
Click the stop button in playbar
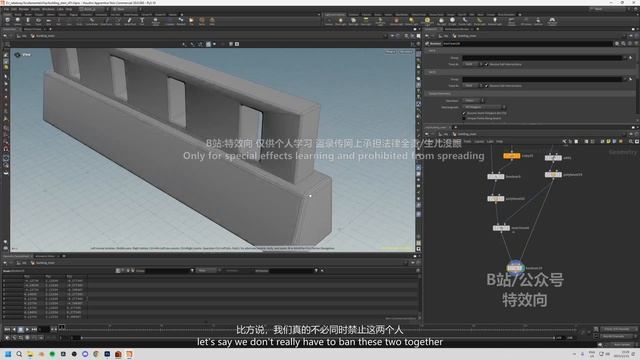(x=20, y=329)
